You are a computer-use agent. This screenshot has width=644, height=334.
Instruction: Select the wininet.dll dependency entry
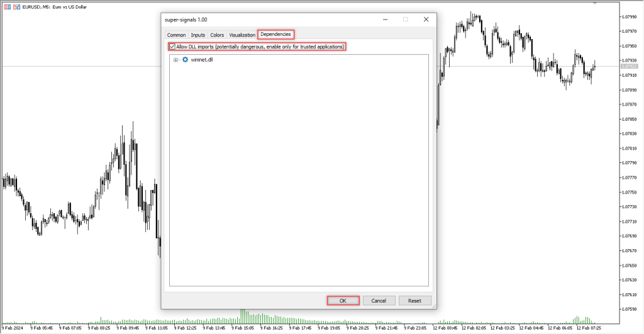click(202, 60)
